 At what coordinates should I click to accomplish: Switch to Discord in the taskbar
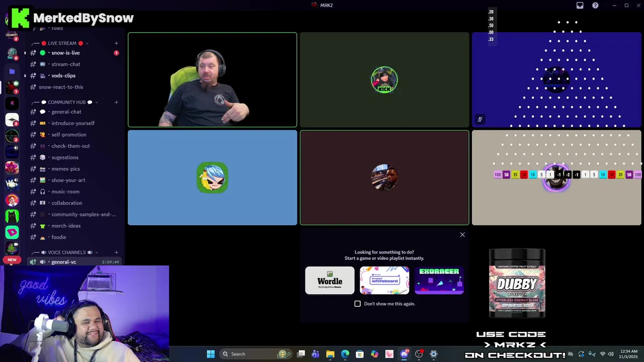click(x=404, y=354)
